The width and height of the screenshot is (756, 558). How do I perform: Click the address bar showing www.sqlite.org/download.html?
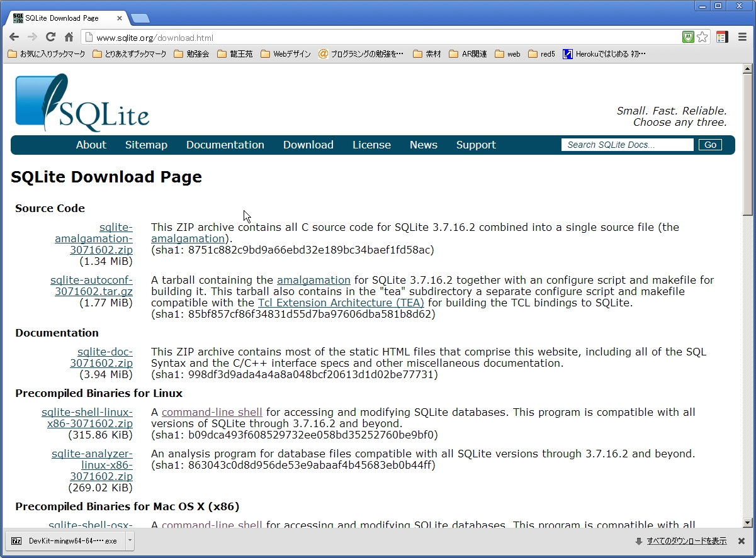(x=381, y=37)
